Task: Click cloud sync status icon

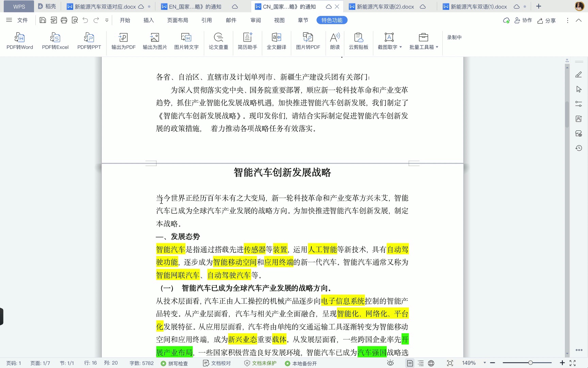Action: 506,20
